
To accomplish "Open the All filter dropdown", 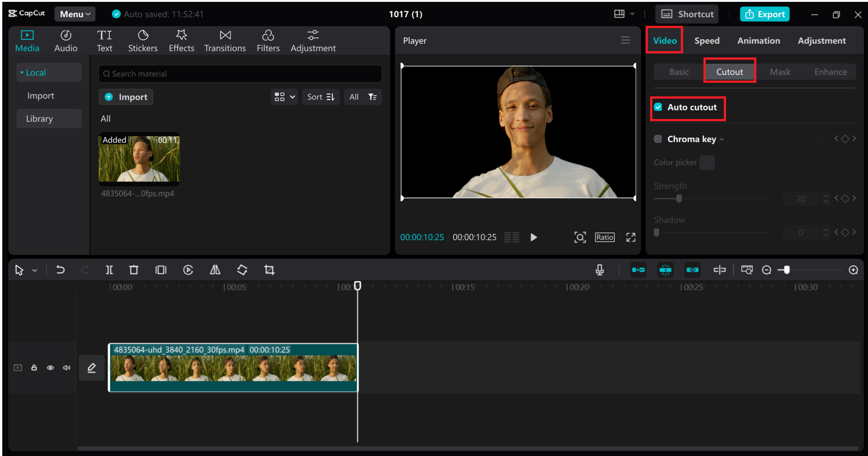I will 363,97.
